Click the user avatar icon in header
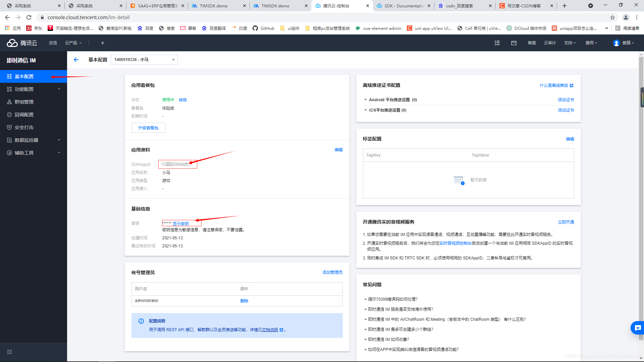 616,43
